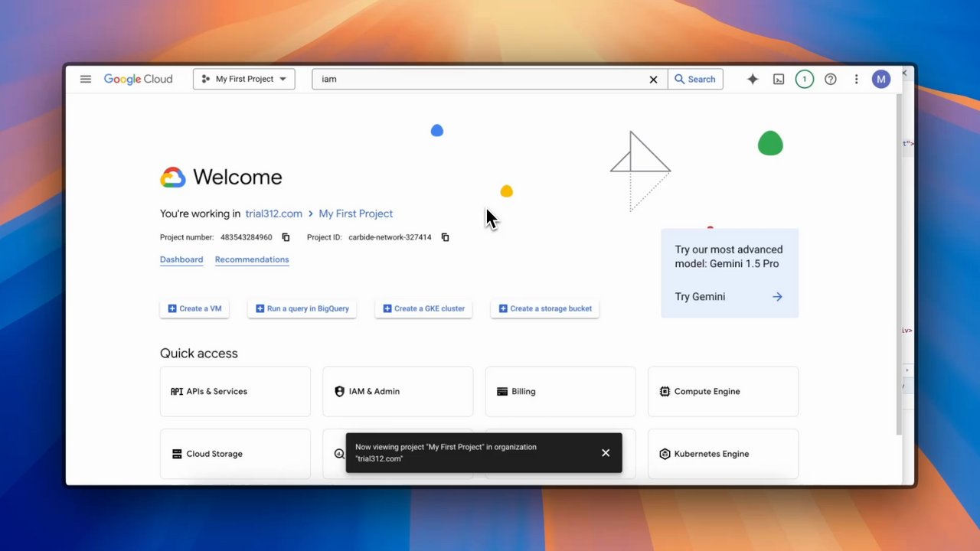This screenshot has height=551, width=980.
Task: Open the Kubernetes Engine quick access card
Action: click(x=723, y=454)
